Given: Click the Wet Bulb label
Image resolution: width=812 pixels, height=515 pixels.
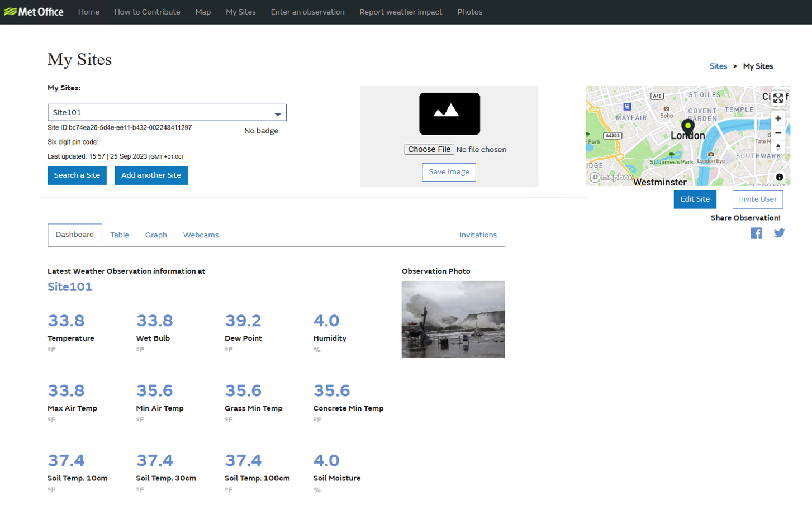Looking at the screenshot, I should (x=153, y=338).
